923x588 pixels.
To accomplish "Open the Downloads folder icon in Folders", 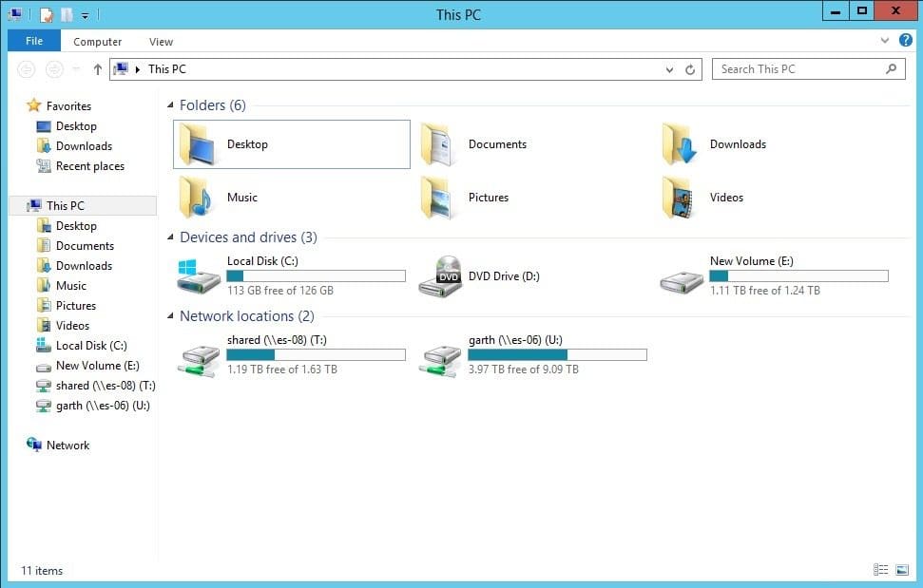I will click(x=680, y=144).
